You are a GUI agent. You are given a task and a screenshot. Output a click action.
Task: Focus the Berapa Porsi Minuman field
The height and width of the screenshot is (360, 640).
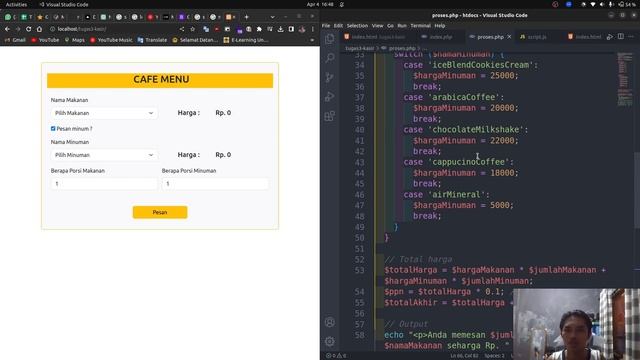click(x=216, y=184)
